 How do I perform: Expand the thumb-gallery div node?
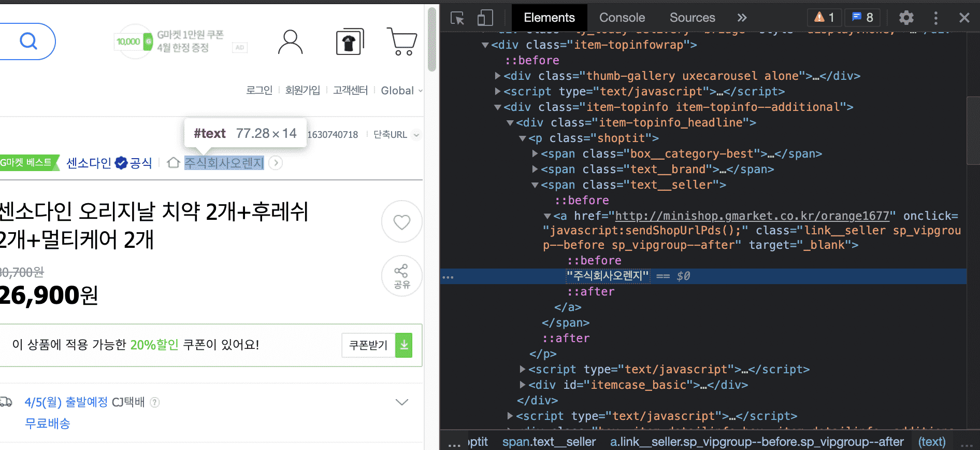click(497, 76)
